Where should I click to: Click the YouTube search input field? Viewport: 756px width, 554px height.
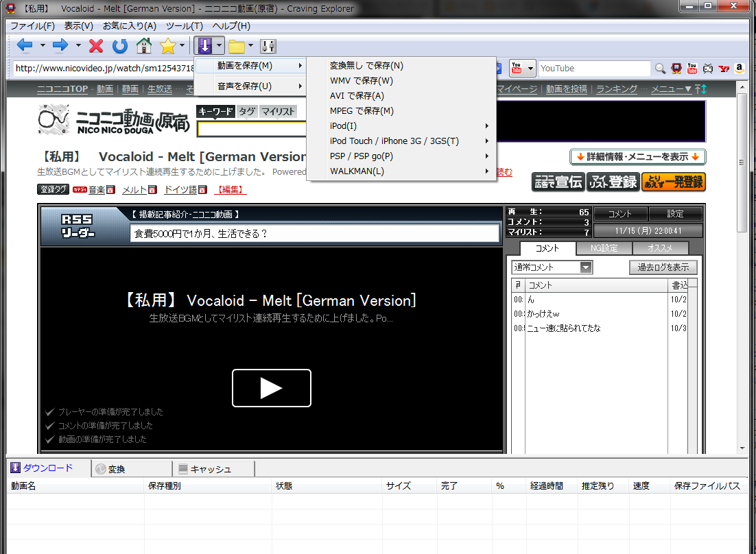click(594, 69)
